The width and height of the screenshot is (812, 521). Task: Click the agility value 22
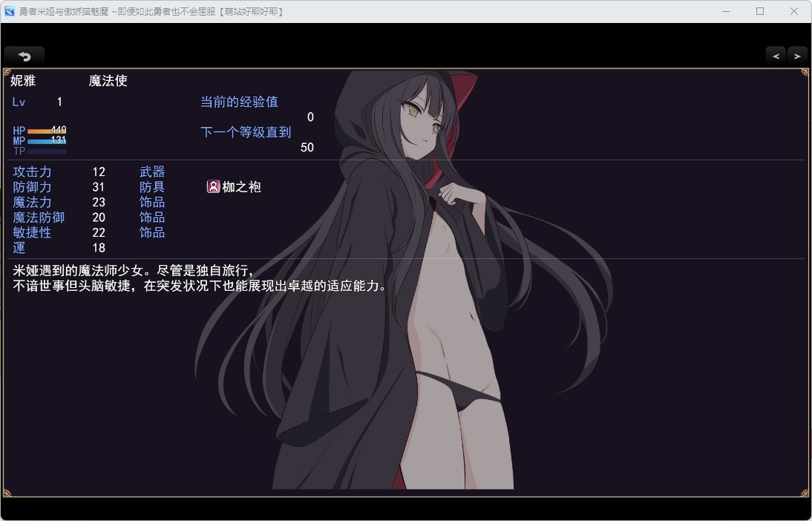99,233
